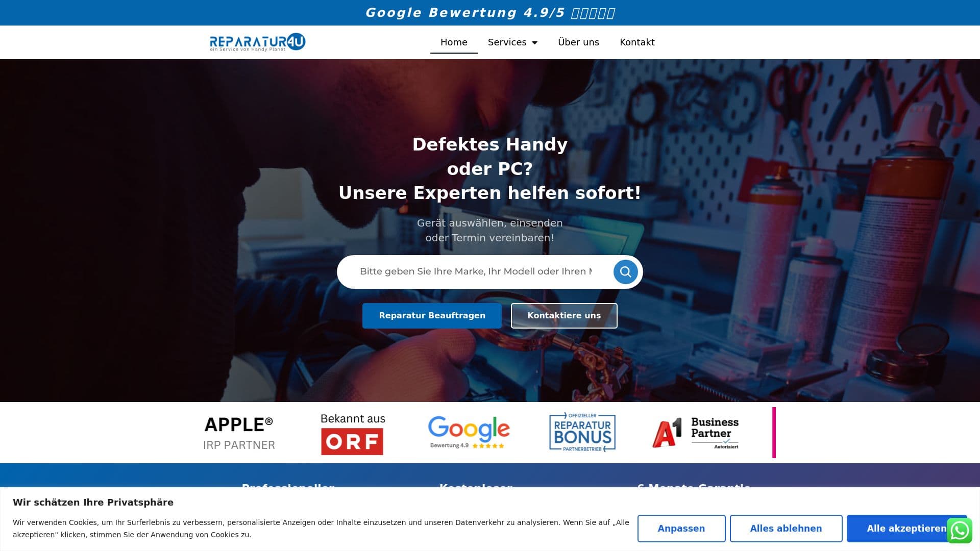Screen dimensions: 980x551
Task: Open the Services menu
Action: 507,42
